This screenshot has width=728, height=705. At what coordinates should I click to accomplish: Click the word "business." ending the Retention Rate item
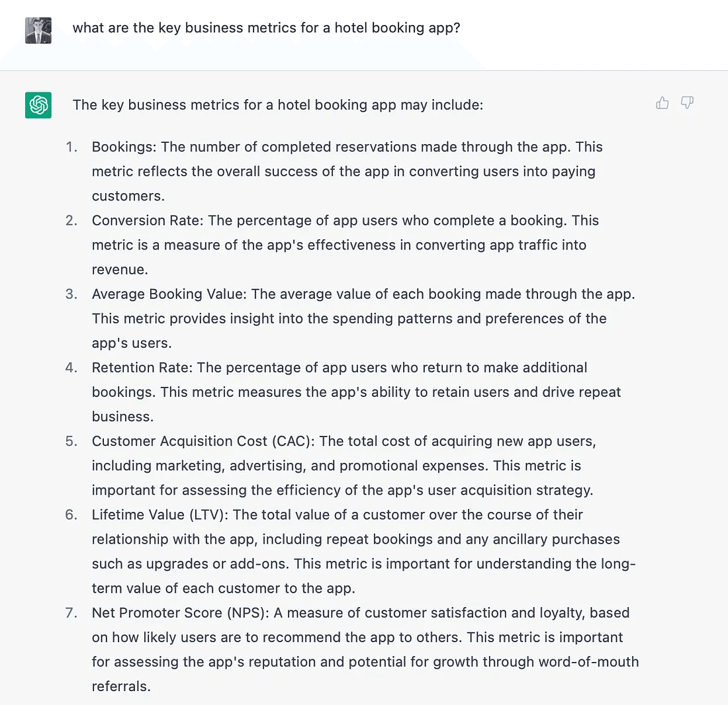122,416
